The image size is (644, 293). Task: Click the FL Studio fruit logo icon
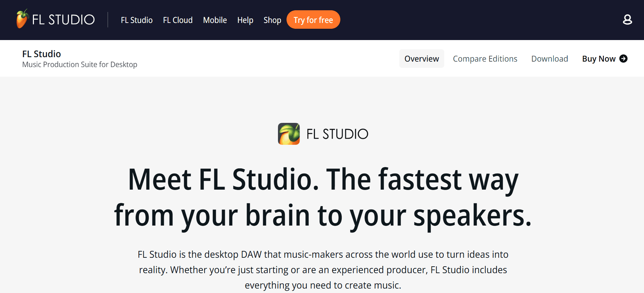(22, 19)
